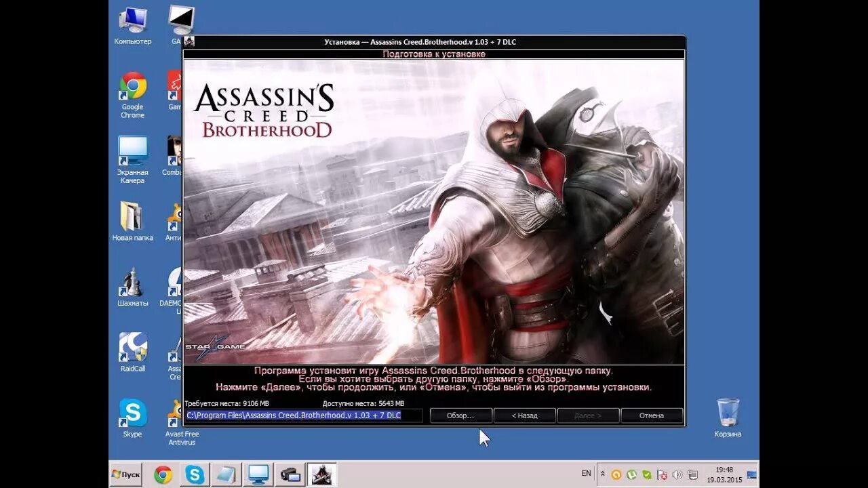Click the Action Center flag tray icon
Viewport: 868px width, 488px height.
point(662,474)
